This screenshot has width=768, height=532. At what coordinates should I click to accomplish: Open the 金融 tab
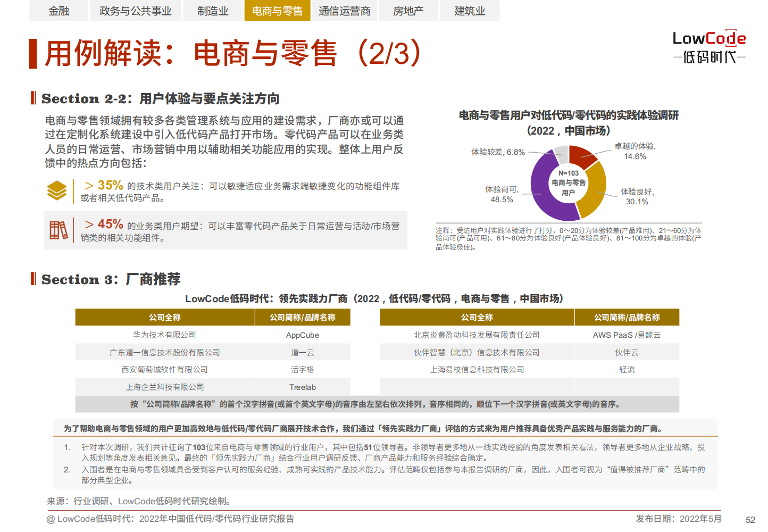click(x=59, y=11)
